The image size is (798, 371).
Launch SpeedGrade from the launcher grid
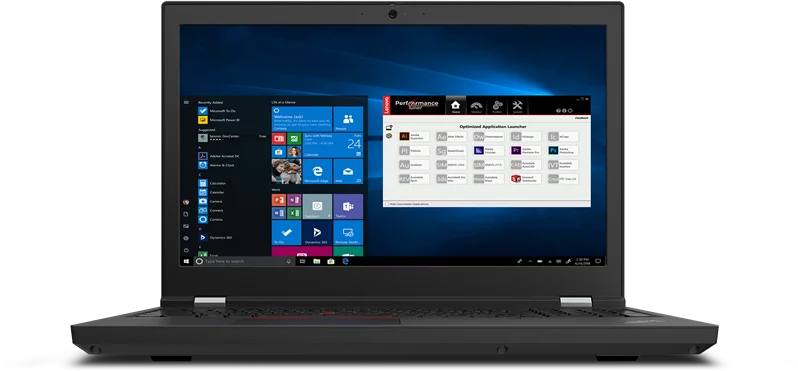coord(451,151)
